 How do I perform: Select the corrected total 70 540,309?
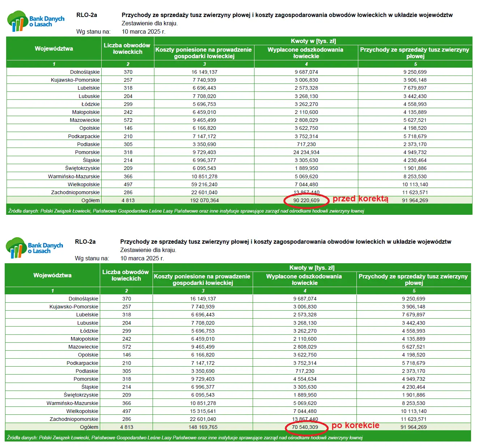pyautogui.click(x=305, y=427)
